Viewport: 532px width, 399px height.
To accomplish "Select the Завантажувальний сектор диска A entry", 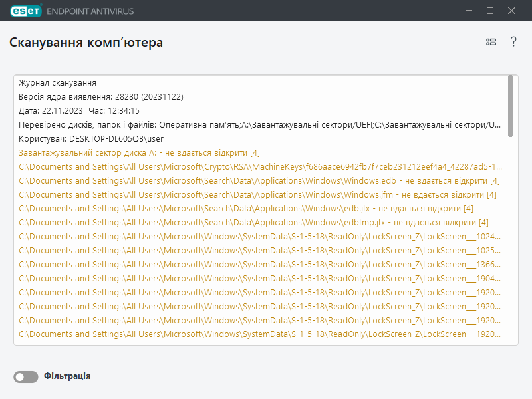I will coord(139,153).
